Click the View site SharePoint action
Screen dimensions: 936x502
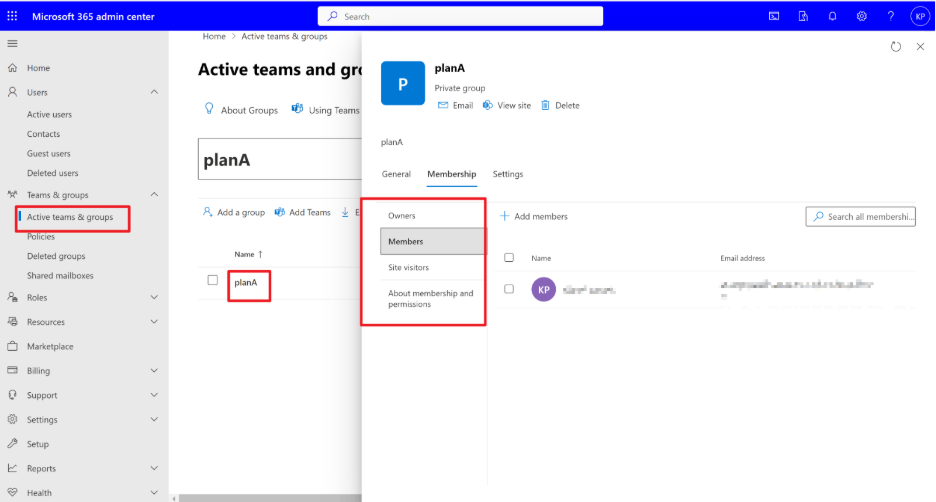507,106
